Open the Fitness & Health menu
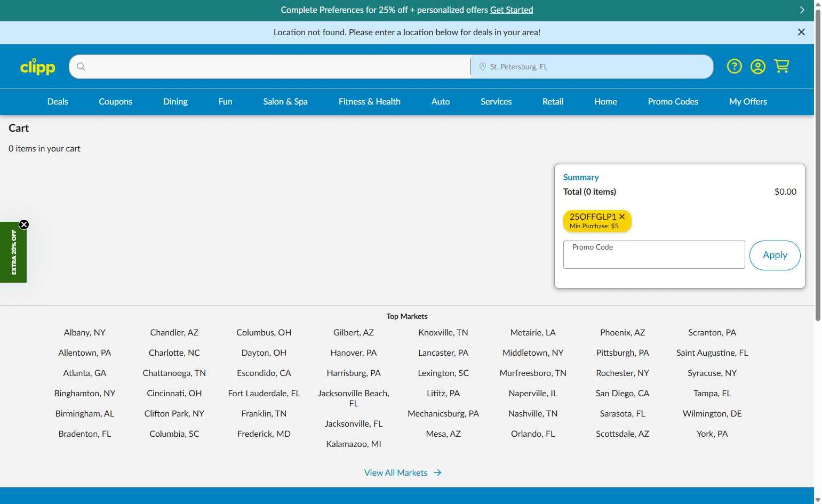Viewport: 822px width, 504px height. coord(370,101)
